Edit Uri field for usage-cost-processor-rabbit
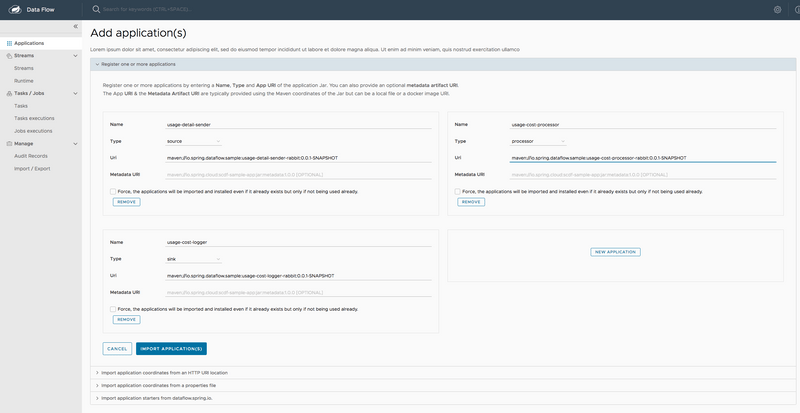This screenshot has height=413, width=800. pyautogui.click(x=643, y=158)
